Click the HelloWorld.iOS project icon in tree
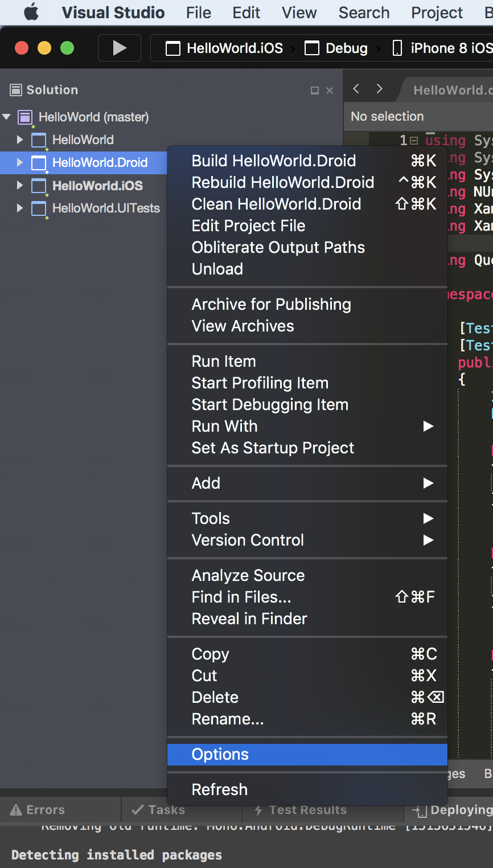This screenshot has width=493, height=868. point(39,186)
